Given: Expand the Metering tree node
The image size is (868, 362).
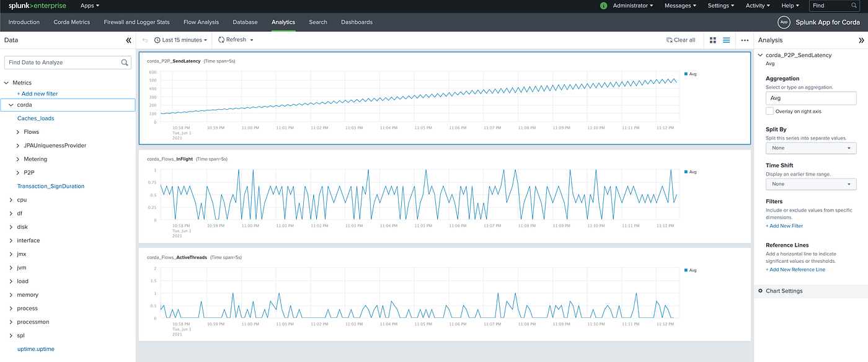Looking at the screenshot, I should (x=18, y=159).
